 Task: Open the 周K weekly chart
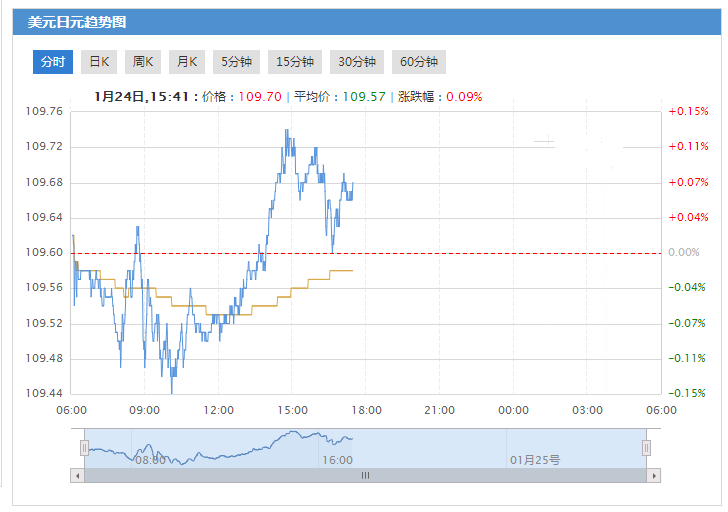click(143, 62)
